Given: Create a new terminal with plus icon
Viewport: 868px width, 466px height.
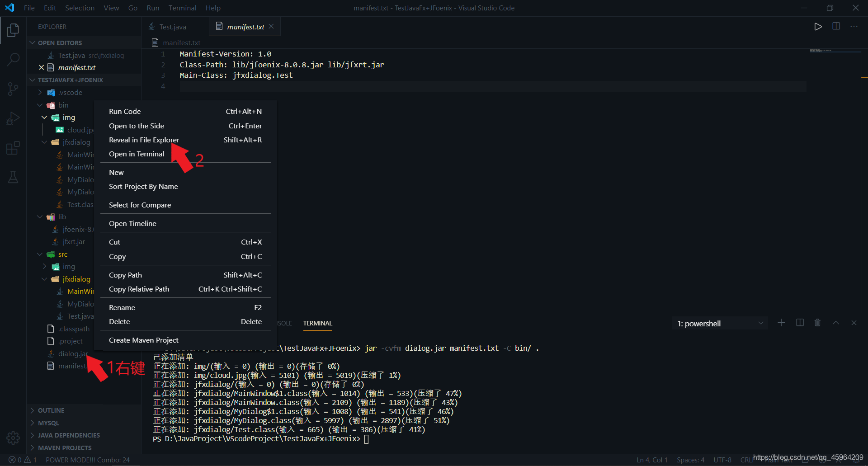Looking at the screenshot, I should coord(781,323).
